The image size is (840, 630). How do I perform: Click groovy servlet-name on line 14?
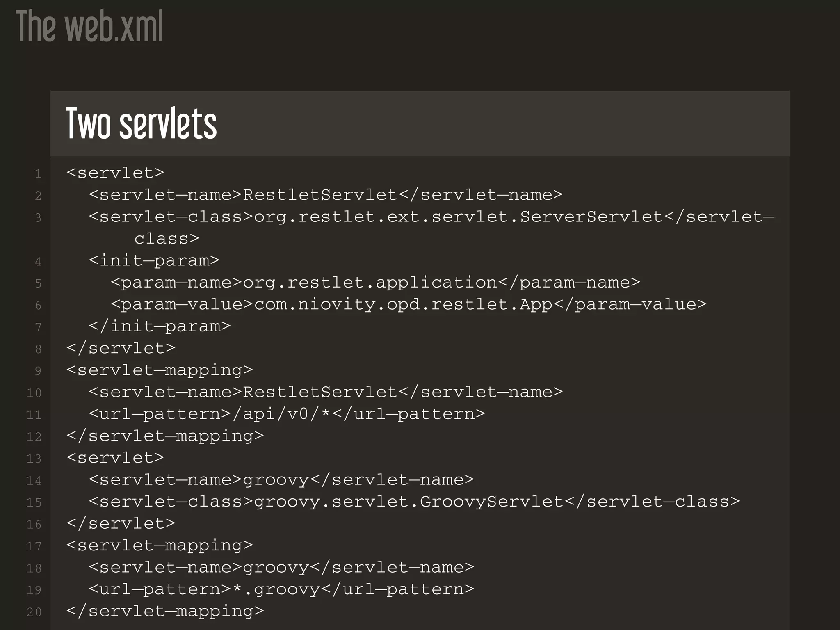tap(276, 480)
